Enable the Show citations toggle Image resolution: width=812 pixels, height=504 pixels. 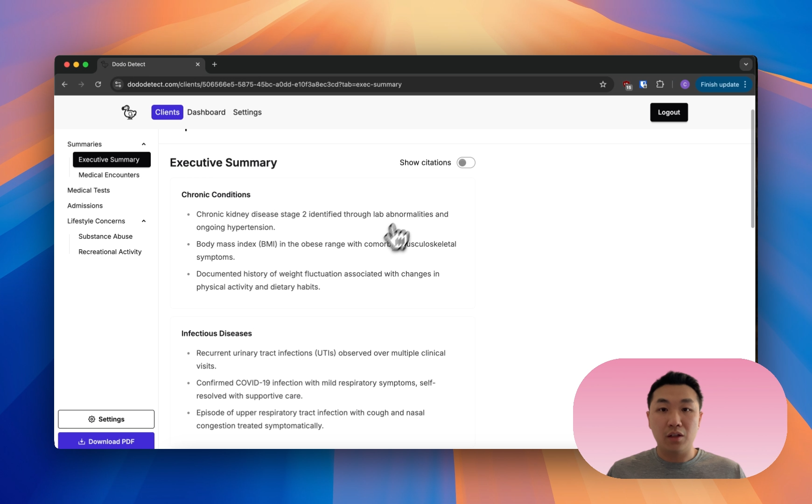tap(465, 162)
